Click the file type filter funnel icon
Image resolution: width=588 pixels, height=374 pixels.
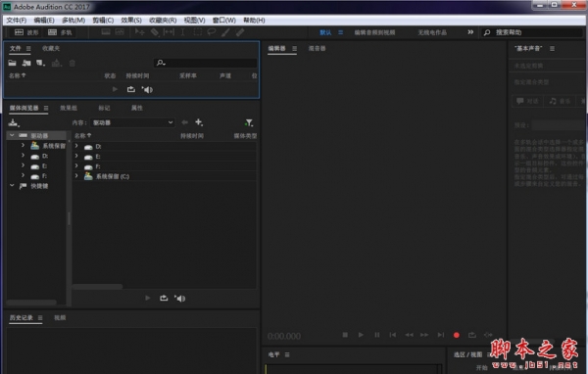point(249,122)
